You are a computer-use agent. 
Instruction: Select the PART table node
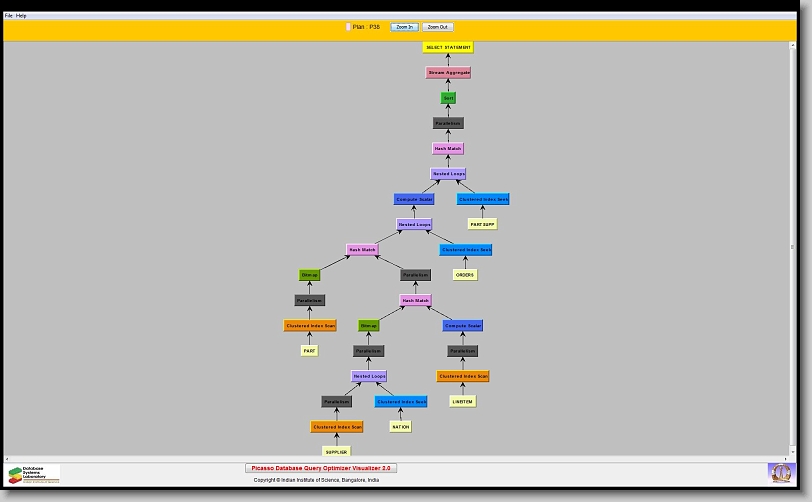click(310, 351)
